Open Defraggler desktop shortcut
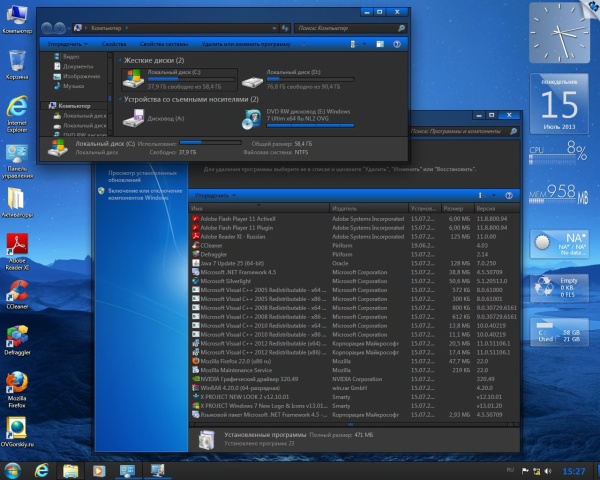The height and width of the screenshot is (480, 600). click(x=16, y=336)
